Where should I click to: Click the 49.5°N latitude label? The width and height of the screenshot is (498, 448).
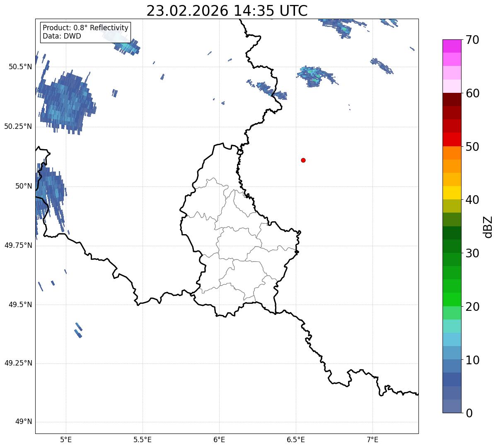click(20, 305)
